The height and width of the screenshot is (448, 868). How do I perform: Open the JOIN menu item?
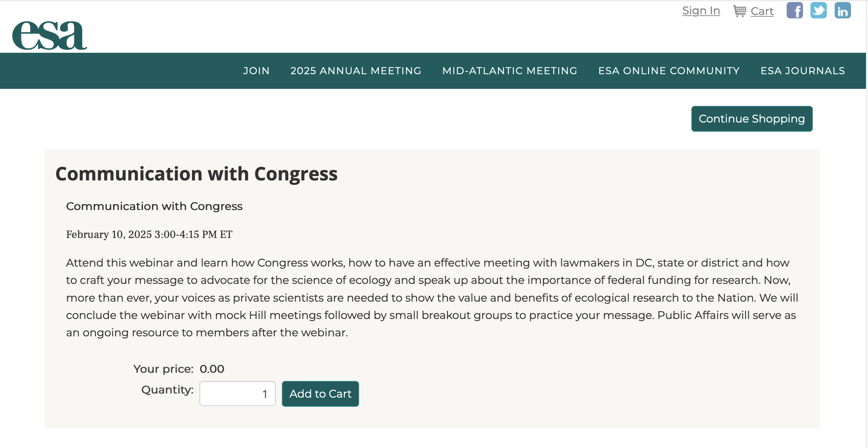[x=256, y=71]
